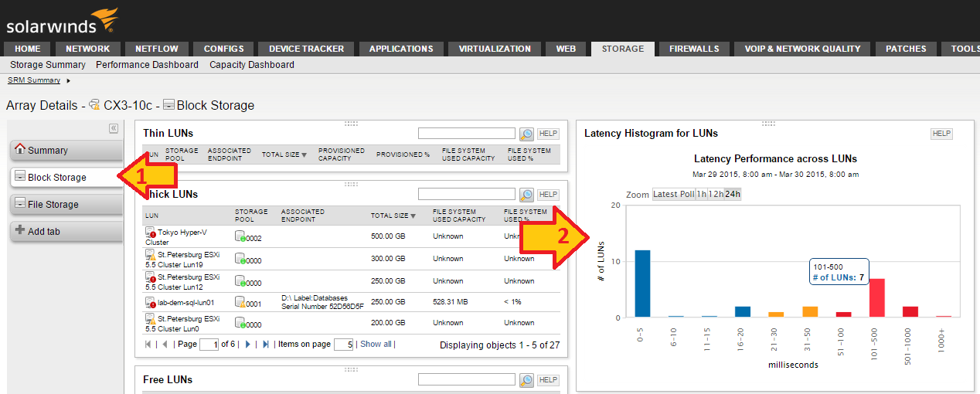Click the Lun0 warning status icon
The height and width of the screenshot is (394, 980).
click(x=151, y=318)
